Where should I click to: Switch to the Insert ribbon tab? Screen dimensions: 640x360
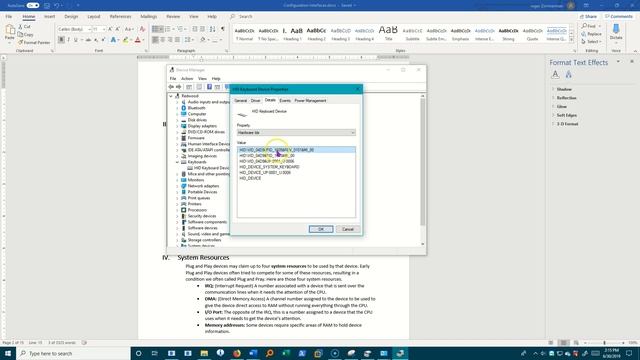(x=49, y=16)
